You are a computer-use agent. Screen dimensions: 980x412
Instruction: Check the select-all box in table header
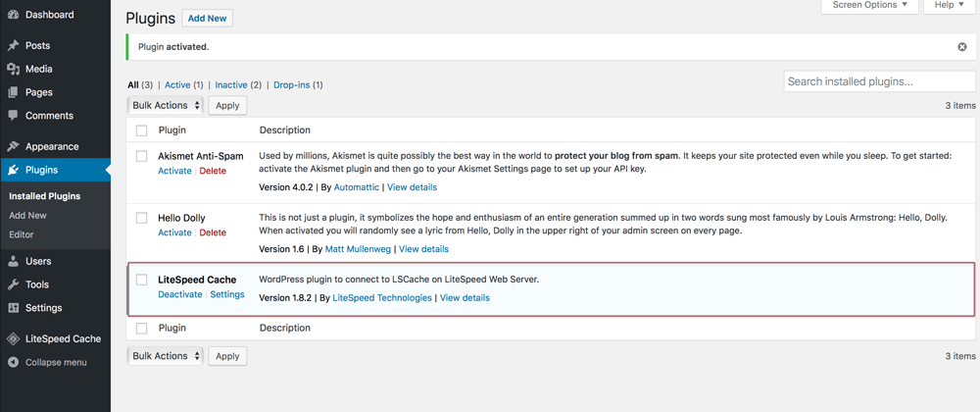tap(142, 130)
